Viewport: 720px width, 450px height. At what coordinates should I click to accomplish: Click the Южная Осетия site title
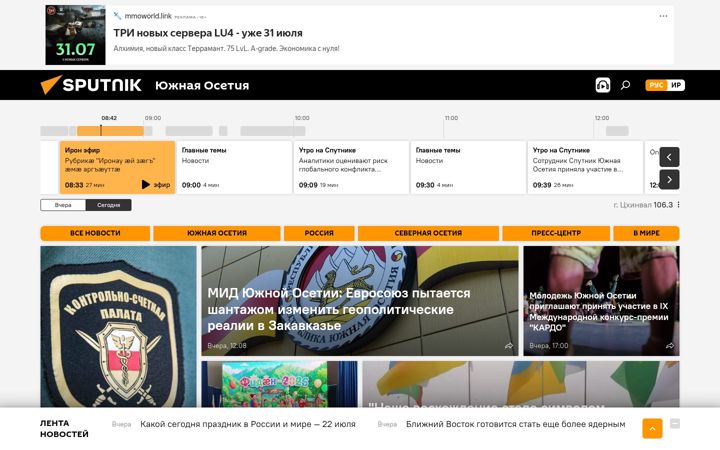pos(202,85)
